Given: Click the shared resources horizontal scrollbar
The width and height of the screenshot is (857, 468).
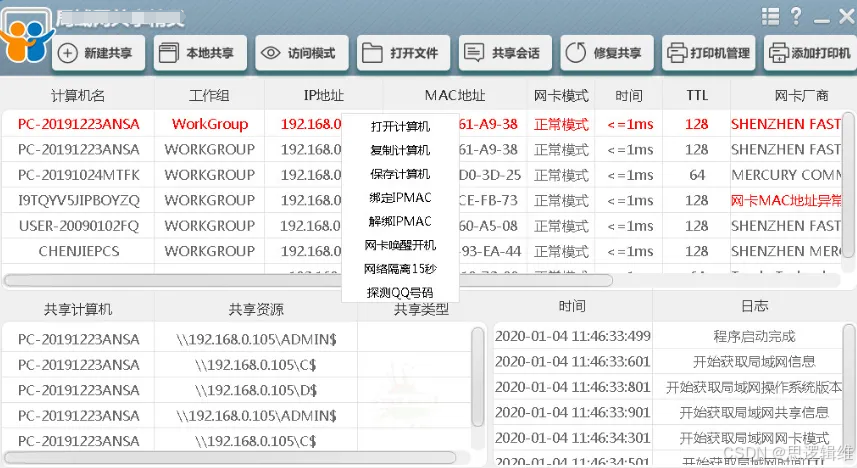Looking at the screenshot, I should [x=230, y=457].
